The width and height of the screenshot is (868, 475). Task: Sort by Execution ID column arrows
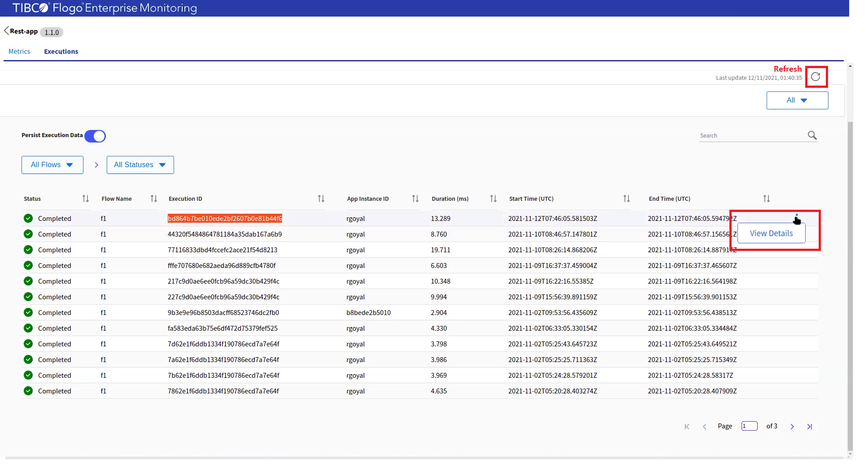pyautogui.click(x=321, y=199)
